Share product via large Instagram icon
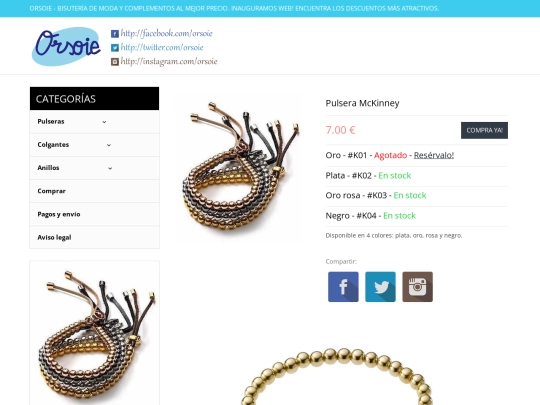 point(417,287)
